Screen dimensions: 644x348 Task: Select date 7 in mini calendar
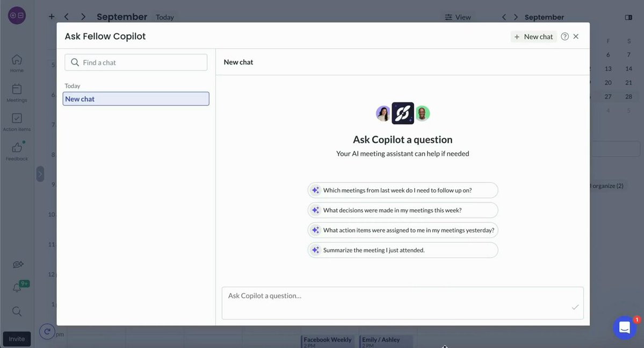coord(628,55)
